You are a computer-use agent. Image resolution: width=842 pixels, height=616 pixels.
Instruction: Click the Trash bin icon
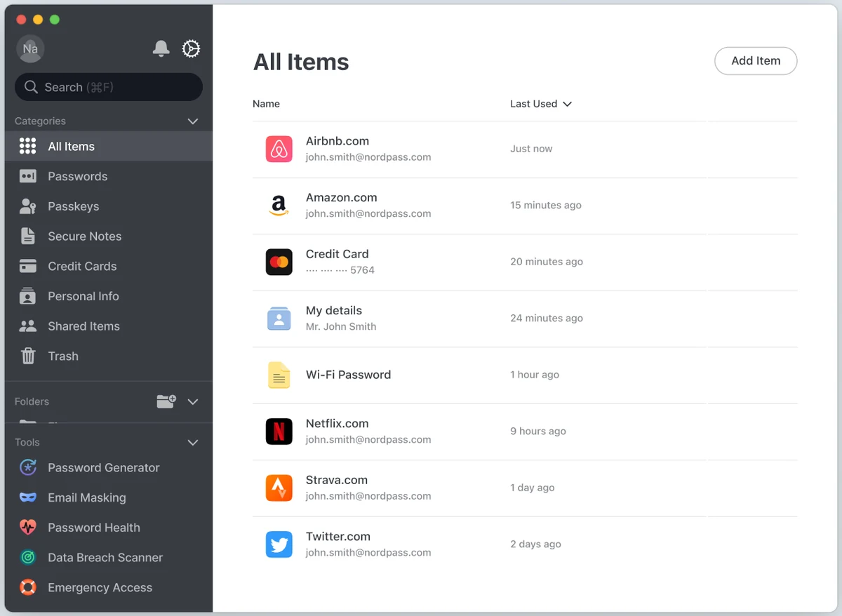(x=27, y=356)
